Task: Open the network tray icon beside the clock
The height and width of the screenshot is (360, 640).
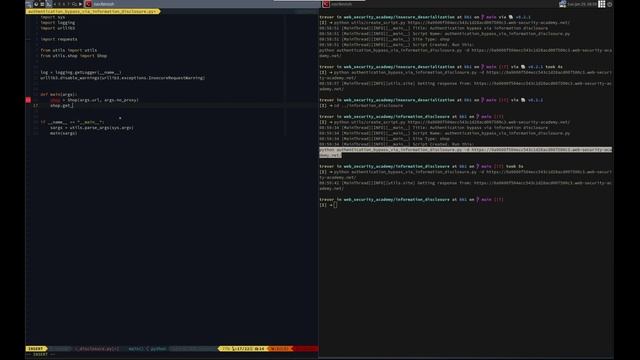Action: point(562,4)
